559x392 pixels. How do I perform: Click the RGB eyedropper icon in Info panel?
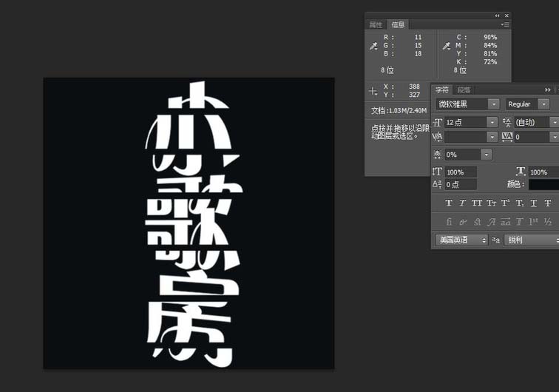pyautogui.click(x=373, y=46)
